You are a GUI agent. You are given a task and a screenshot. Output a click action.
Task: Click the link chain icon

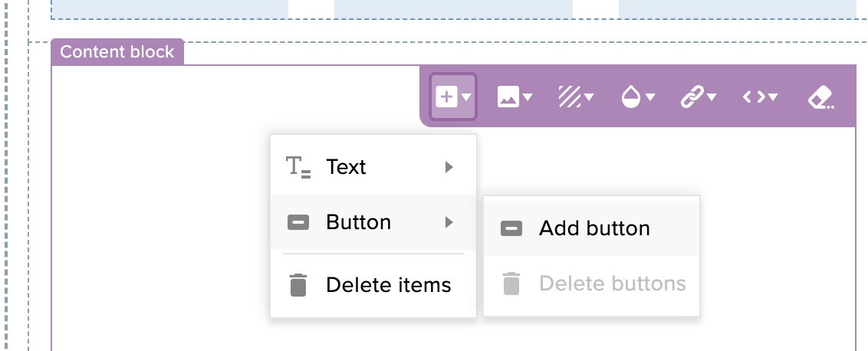[692, 97]
